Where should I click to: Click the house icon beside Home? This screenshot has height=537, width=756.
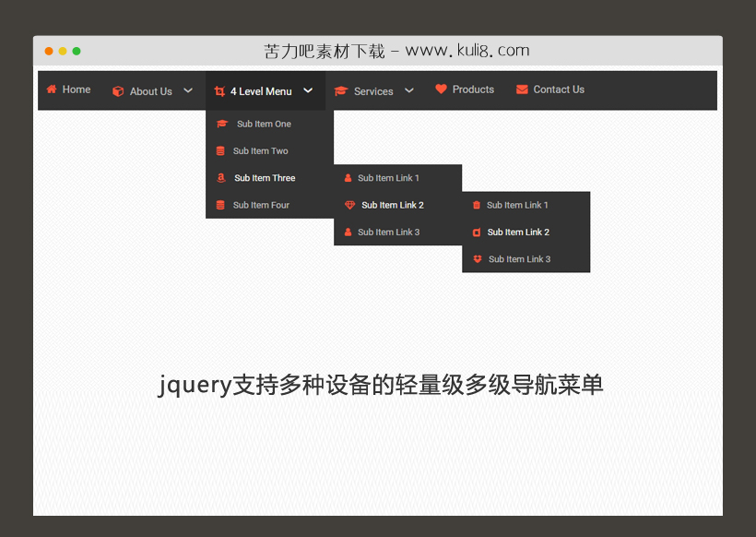pyautogui.click(x=53, y=89)
